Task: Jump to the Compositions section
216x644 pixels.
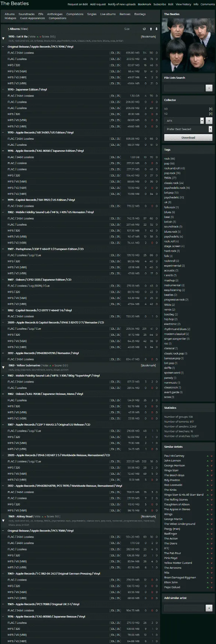Action: 57,18
